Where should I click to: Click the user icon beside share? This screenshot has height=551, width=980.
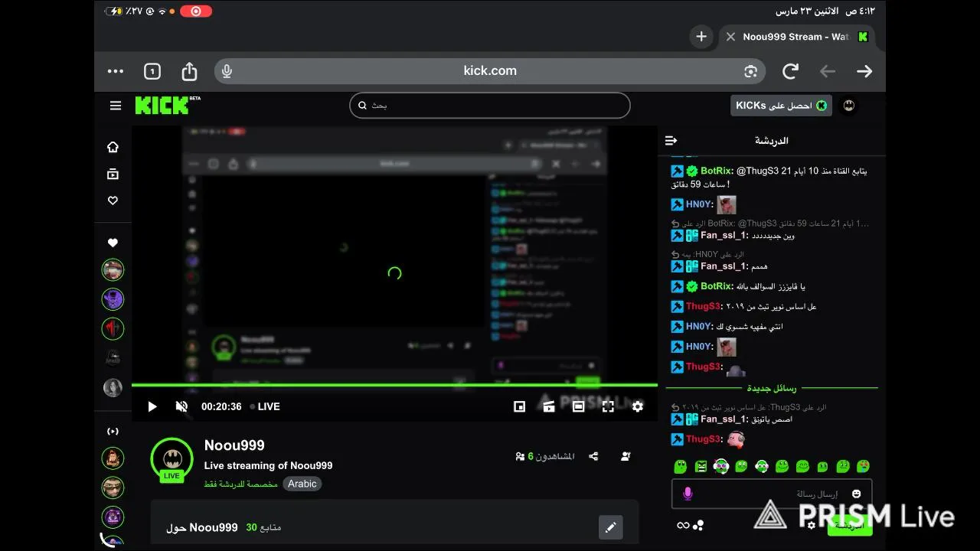point(626,456)
